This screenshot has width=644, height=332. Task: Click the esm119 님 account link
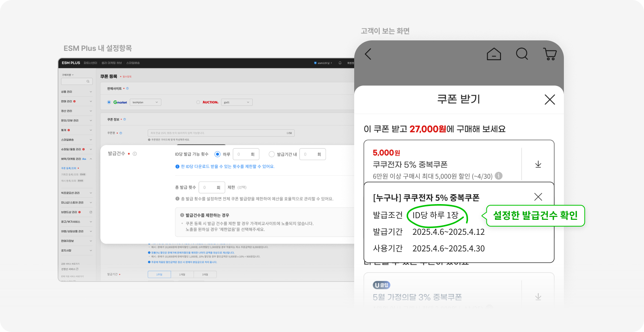tap(323, 63)
